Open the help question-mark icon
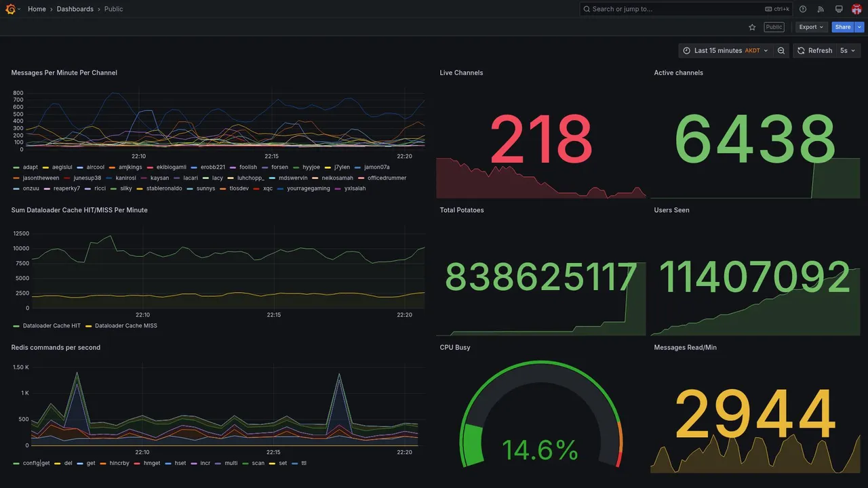Viewport: 868px width, 488px height. click(803, 9)
